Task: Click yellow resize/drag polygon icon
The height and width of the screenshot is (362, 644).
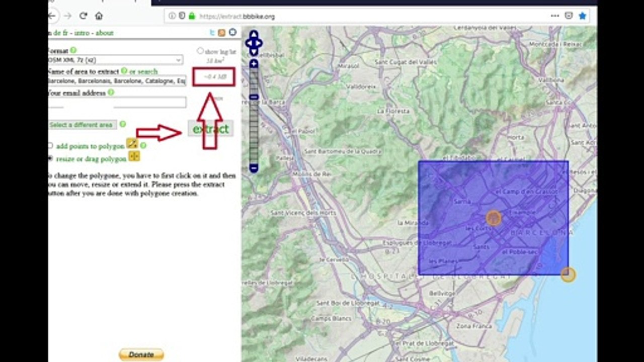Action: tap(134, 156)
